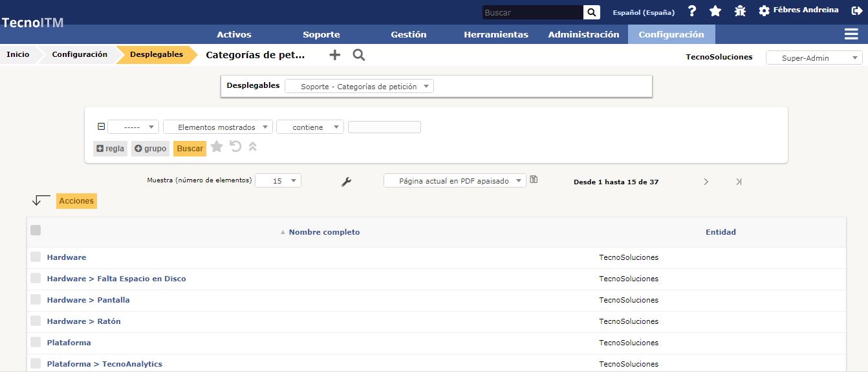Open the 'contiene' operator dropdown
The height and width of the screenshot is (375, 868).
(x=309, y=127)
